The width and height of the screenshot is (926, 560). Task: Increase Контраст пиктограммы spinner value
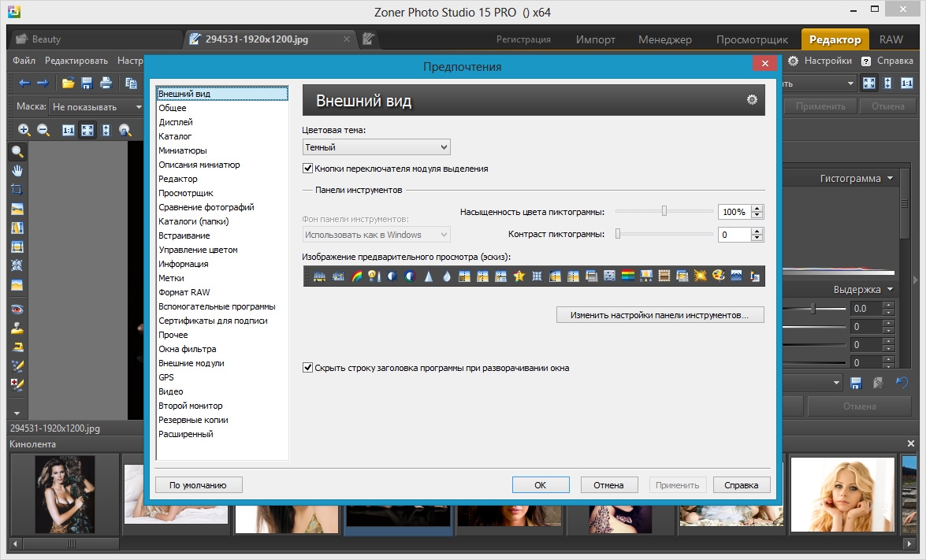[757, 232]
